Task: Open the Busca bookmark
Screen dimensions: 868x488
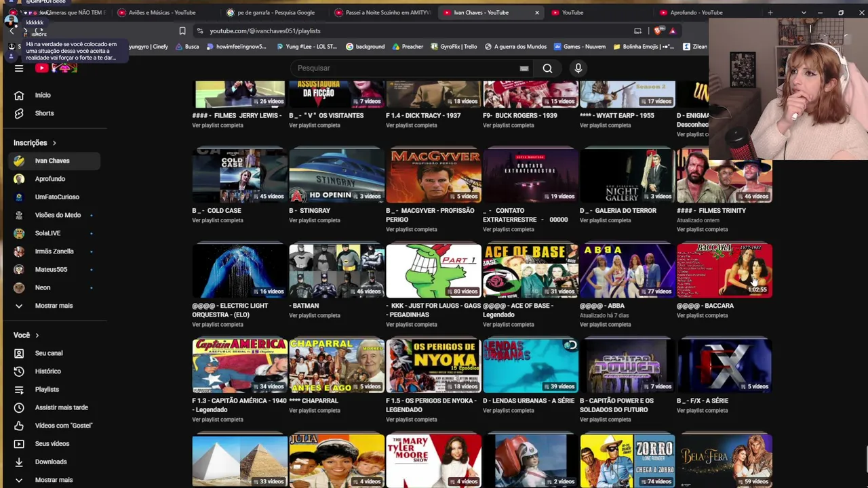Action: pos(186,47)
